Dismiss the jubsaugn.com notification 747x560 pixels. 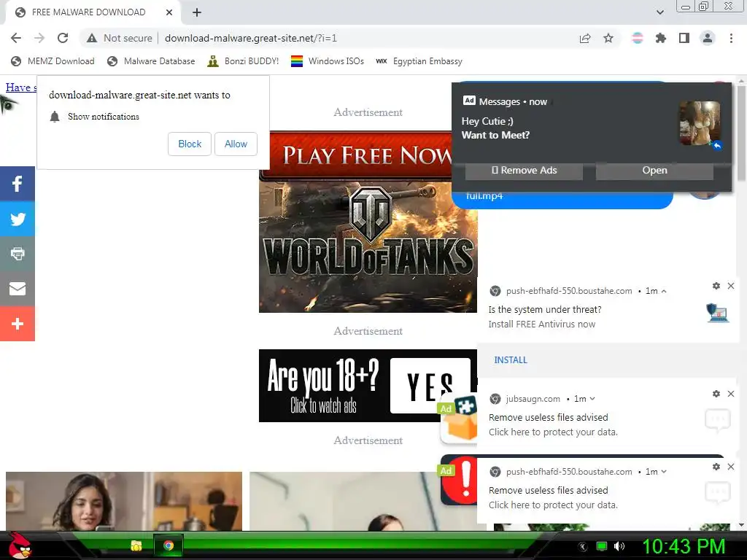click(731, 394)
